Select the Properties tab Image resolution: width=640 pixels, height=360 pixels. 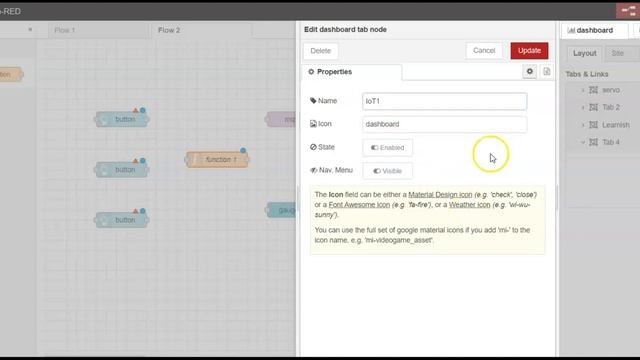click(351, 72)
